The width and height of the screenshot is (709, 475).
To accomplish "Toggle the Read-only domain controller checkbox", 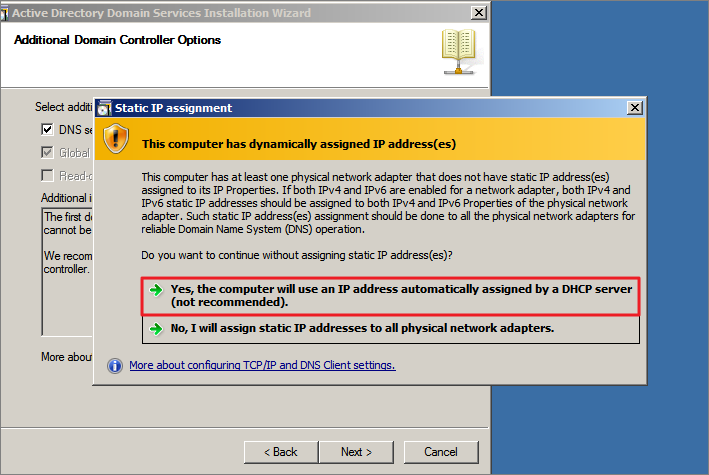I will 47,175.
